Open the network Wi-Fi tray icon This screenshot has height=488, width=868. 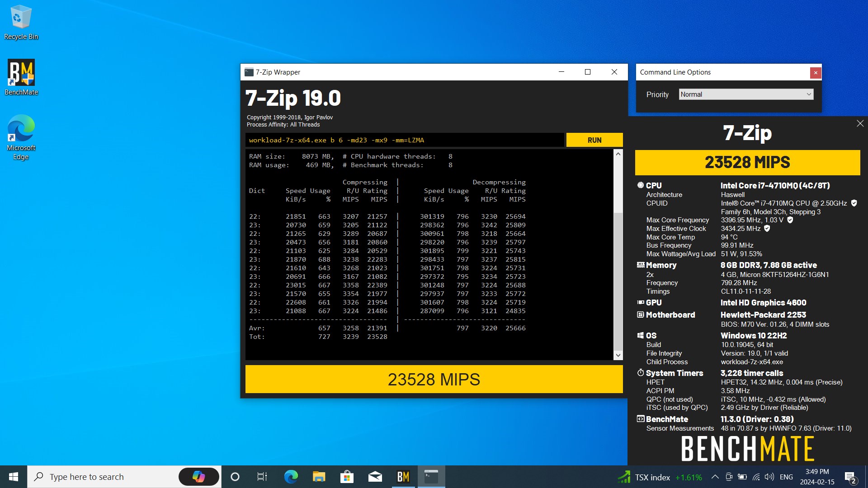[756, 477]
